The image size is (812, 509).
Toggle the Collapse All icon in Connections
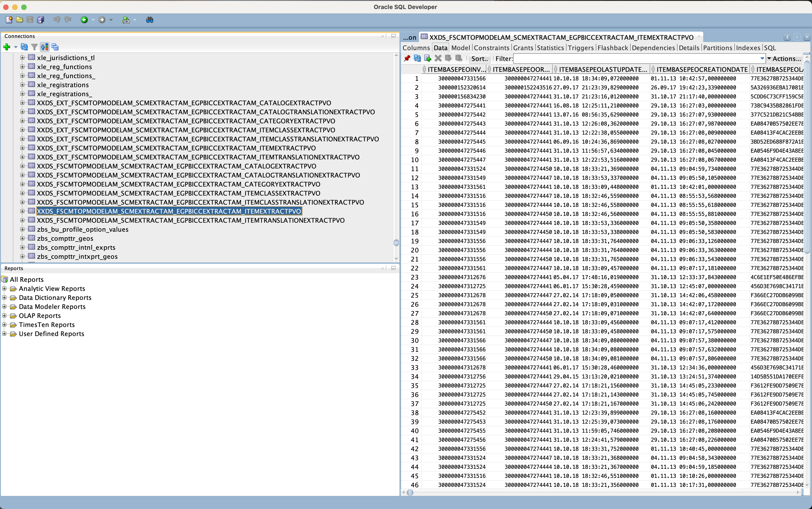click(55, 47)
